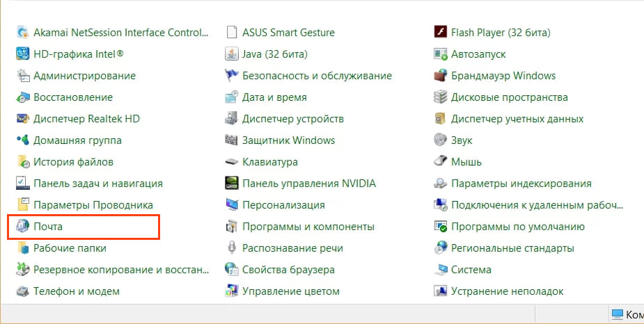Click the Распознавание речи microphone icon
The image size is (644, 324).
(232, 248)
